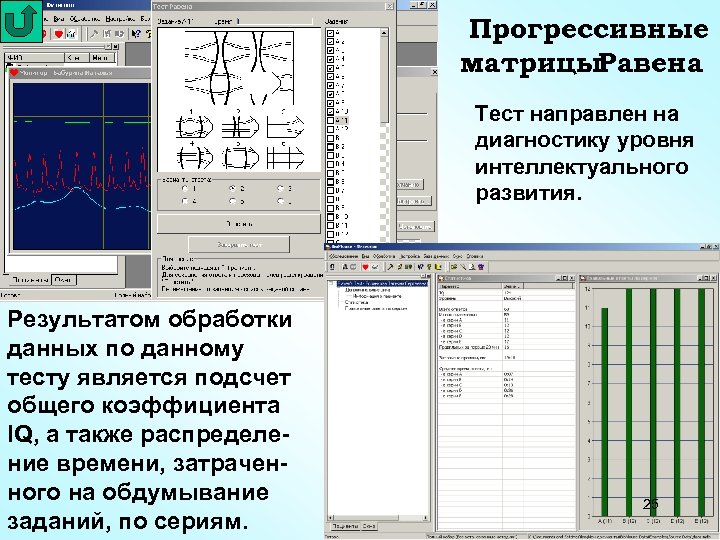Click icon right of heart in lower-right toolbar
720x540 pixels.
click(x=375, y=267)
